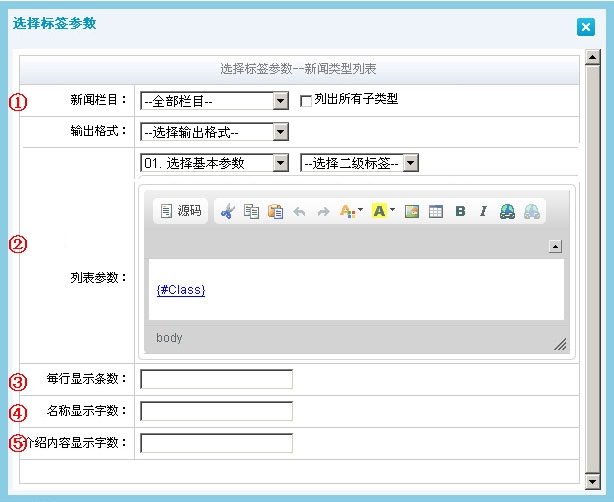Open the yellow background color icon

[383, 211]
